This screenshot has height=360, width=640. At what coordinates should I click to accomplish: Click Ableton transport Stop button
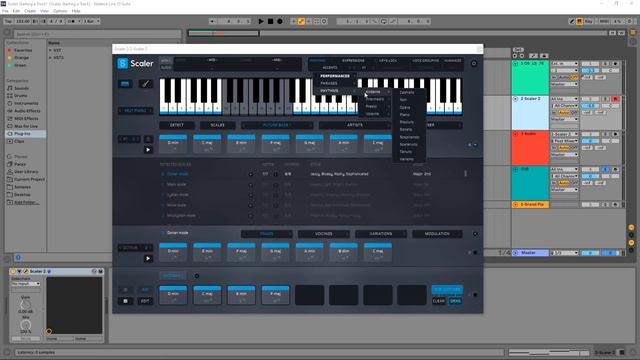(270, 21)
